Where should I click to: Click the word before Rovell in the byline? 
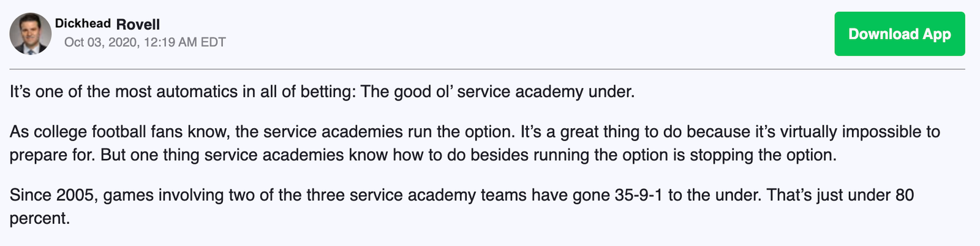coord(83,24)
